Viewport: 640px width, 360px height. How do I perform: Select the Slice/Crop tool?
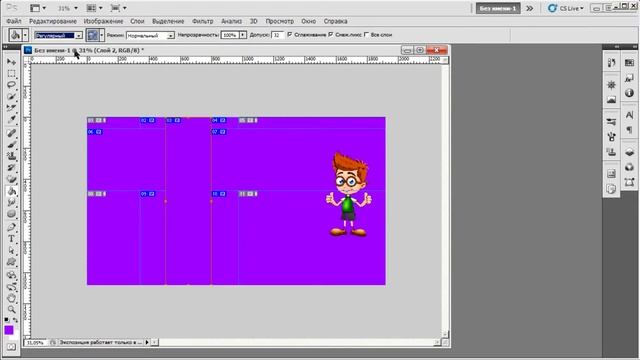(11, 108)
